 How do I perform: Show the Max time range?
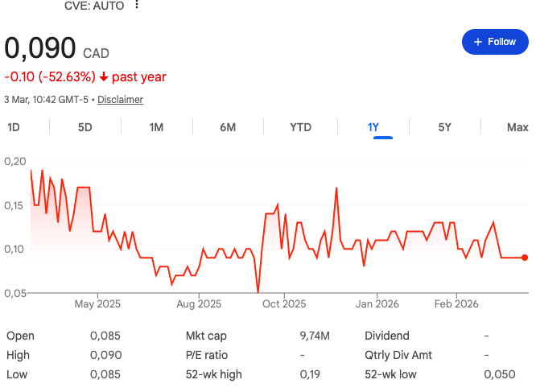point(517,127)
